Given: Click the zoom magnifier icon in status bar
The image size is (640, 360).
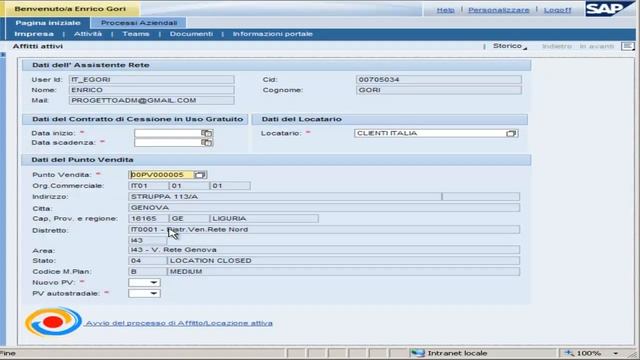Looking at the screenshot, I should (x=569, y=353).
